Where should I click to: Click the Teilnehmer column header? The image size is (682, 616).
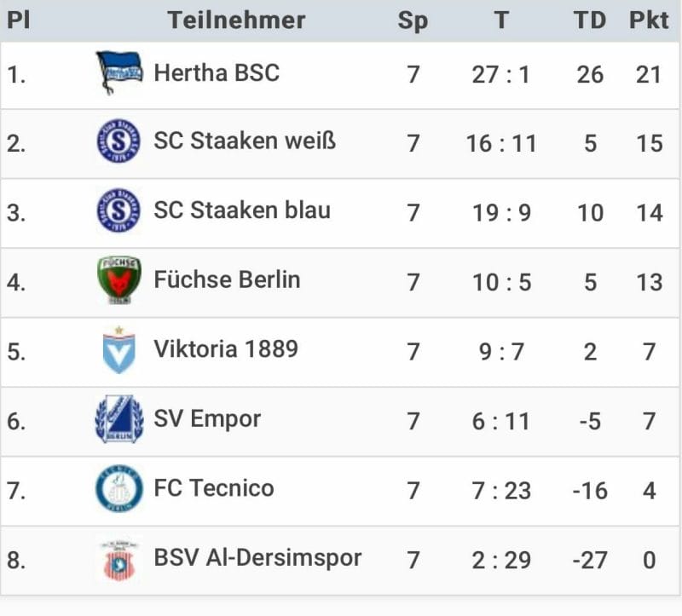pos(237,20)
